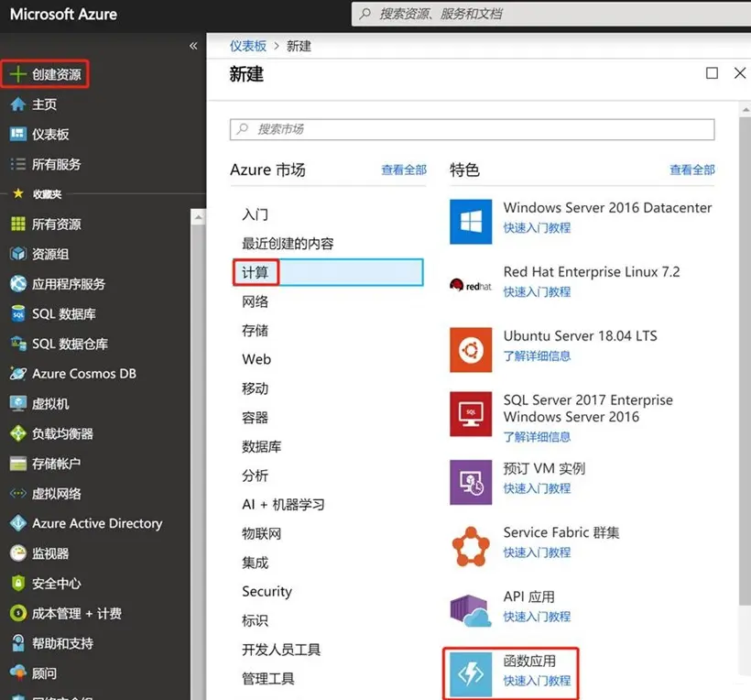This screenshot has width=751, height=700.
Task: Click 查看全部 next to 特色
Action: [x=692, y=170]
